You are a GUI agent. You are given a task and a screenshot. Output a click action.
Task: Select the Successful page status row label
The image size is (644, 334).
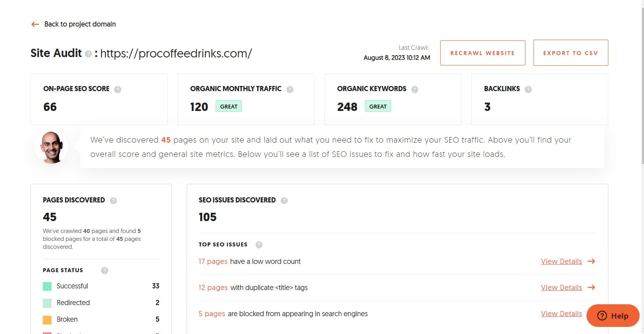click(x=72, y=286)
